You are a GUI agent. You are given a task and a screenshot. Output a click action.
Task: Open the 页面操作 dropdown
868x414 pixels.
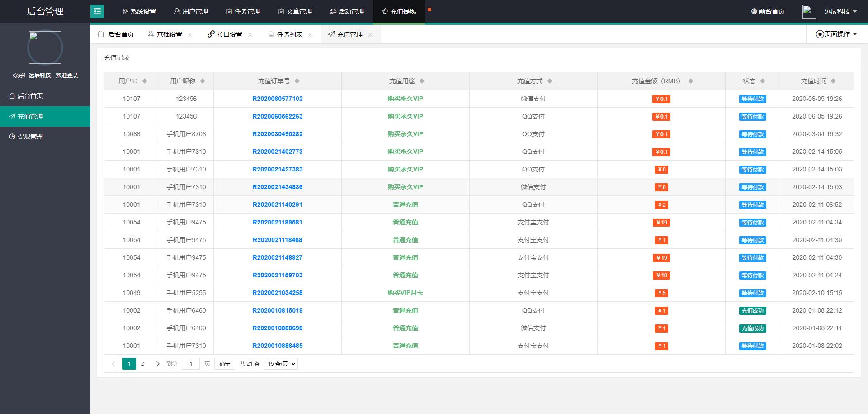(x=837, y=34)
